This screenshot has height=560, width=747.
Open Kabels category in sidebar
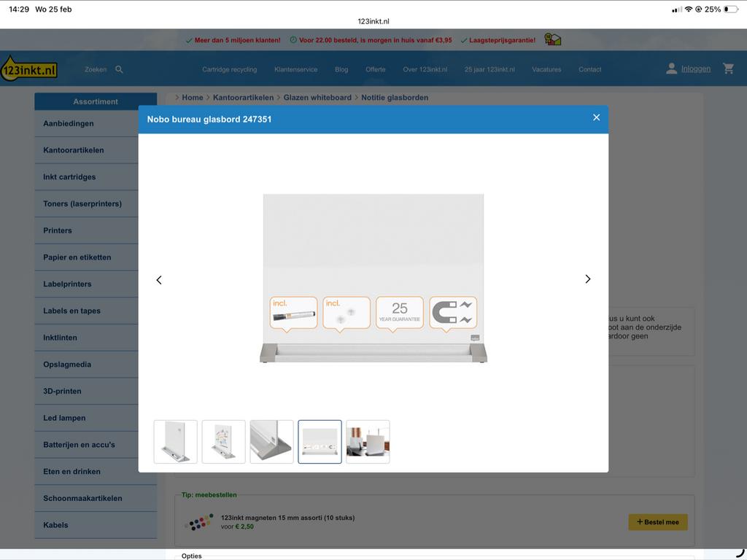[x=96, y=525]
